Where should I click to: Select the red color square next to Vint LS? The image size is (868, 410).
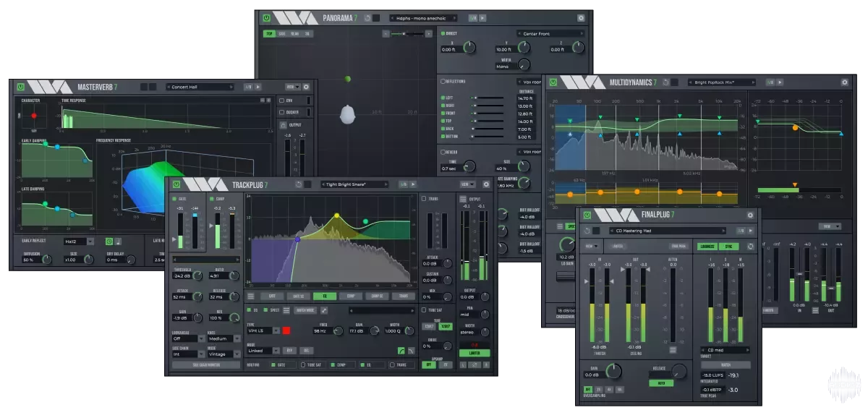tap(286, 330)
